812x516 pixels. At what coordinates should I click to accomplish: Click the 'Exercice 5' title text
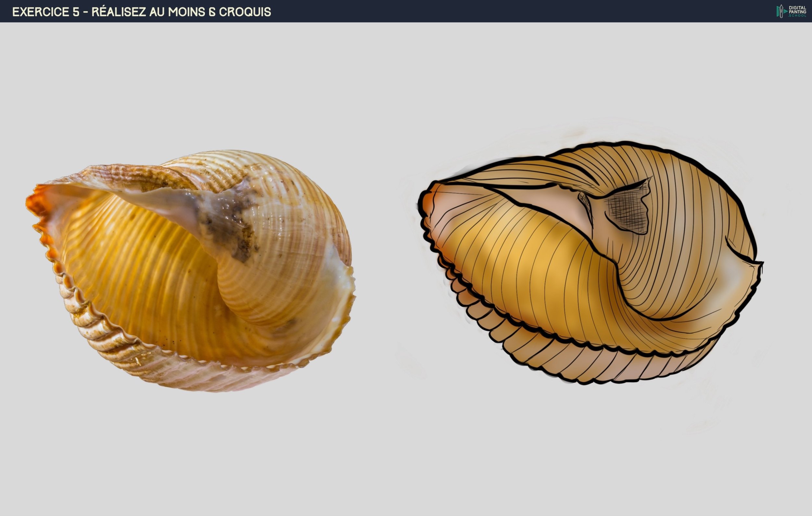pyautogui.click(x=45, y=12)
